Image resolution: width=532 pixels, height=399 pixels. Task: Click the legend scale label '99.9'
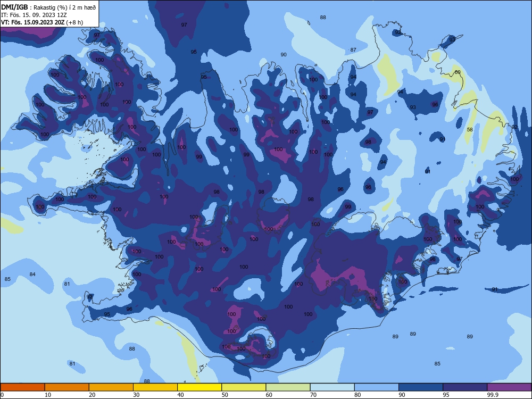point(493,395)
